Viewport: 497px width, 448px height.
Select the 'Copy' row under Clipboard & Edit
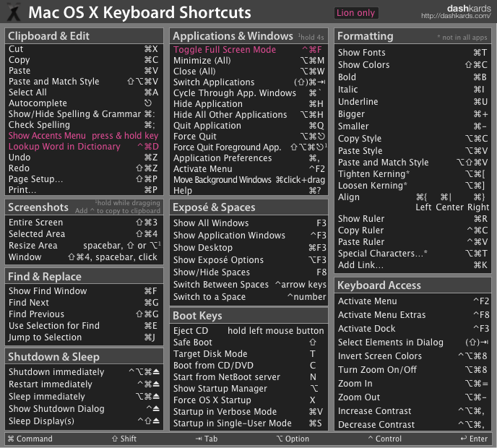tap(84, 60)
